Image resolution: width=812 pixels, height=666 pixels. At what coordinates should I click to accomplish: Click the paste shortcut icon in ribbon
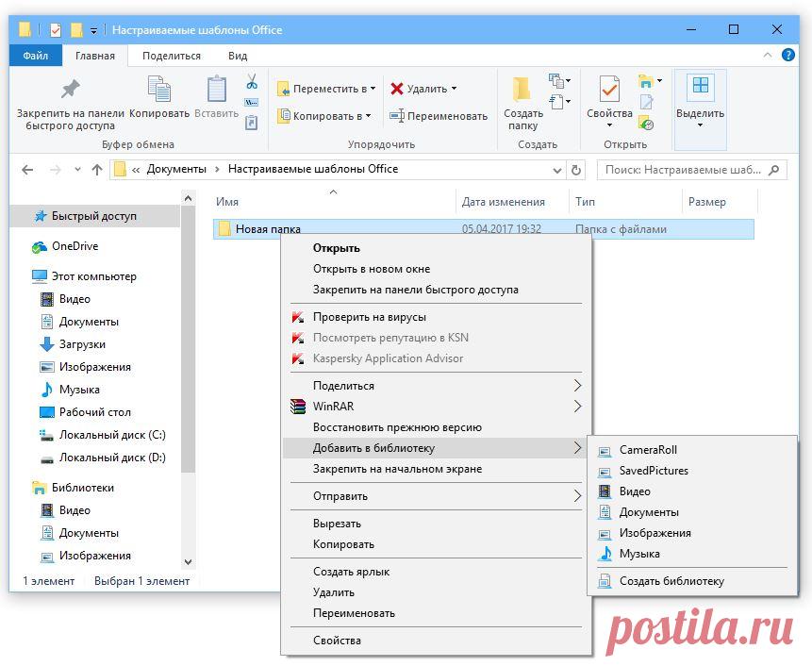(x=251, y=123)
